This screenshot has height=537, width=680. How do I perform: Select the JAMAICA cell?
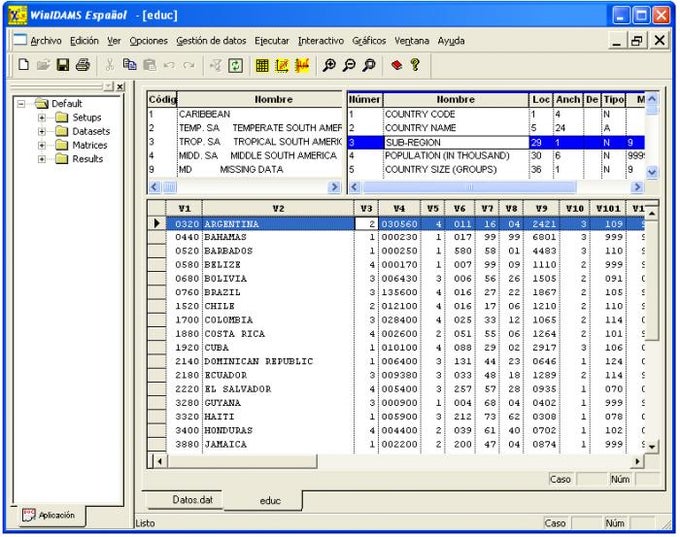[x=278, y=445]
